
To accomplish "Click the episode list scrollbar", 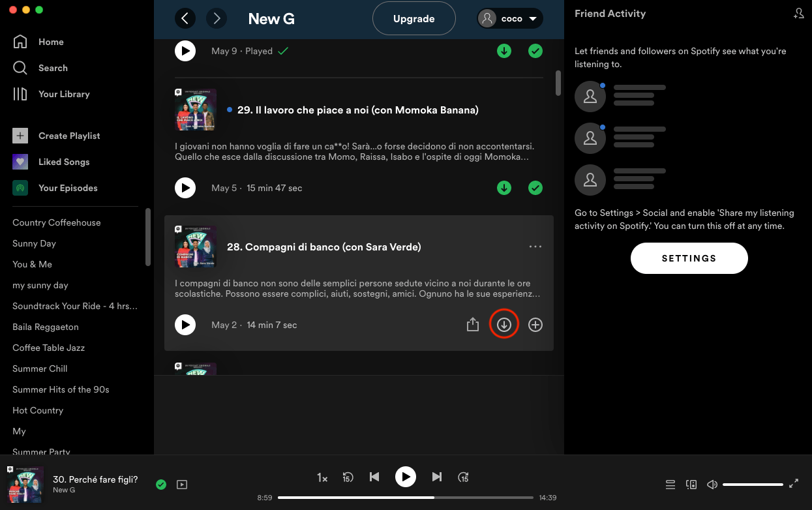I will tap(558, 83).
